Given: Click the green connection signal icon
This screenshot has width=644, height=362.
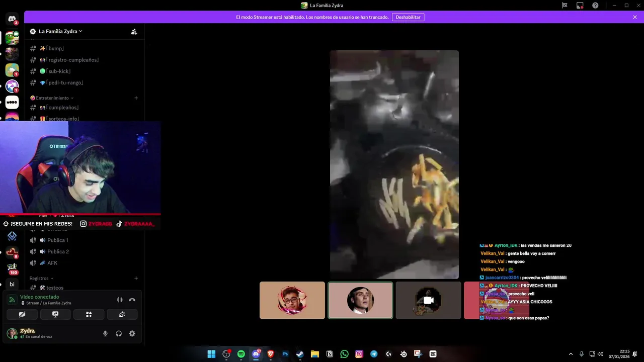Looking at the screenshot, I should [12, 300].
